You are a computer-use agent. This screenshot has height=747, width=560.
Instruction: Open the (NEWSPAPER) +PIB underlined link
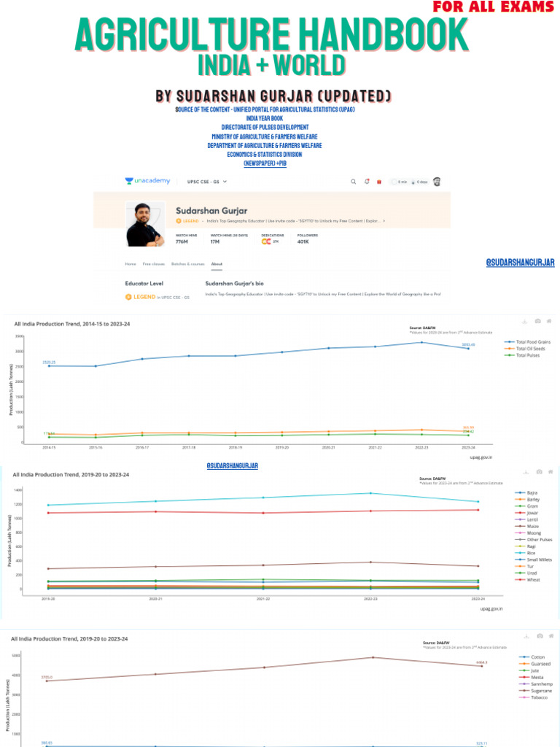coord(265,163)
